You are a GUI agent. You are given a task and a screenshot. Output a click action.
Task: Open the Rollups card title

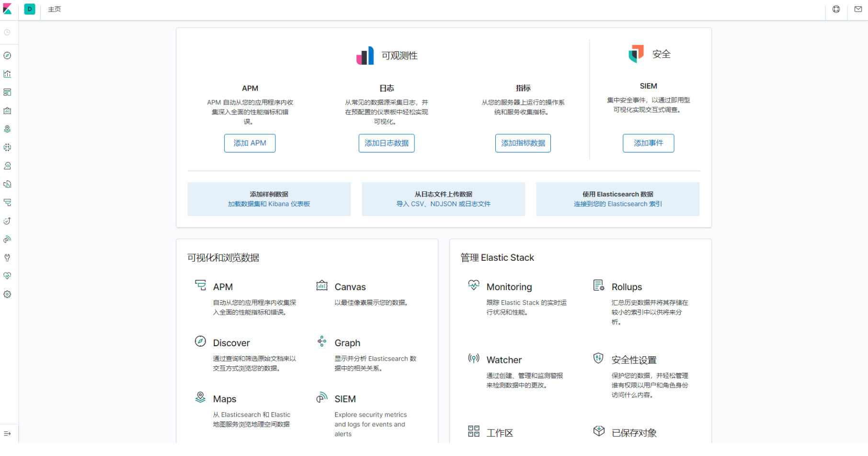click(x=627, y=287)
